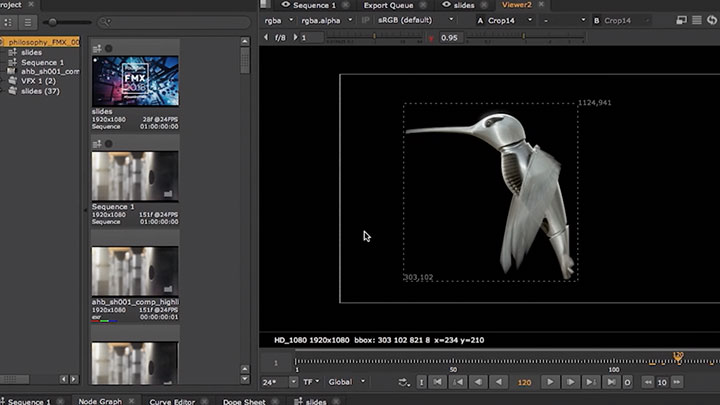Switch project bin to list view

(x=28, y=21)
